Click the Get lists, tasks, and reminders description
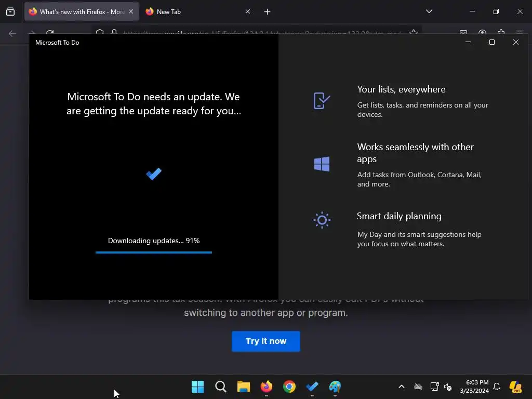This screenshot has height=399, width=532. coord(423,110)
